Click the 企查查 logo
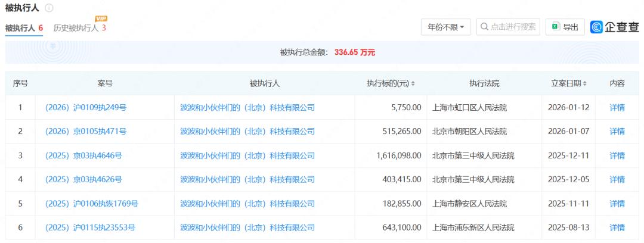This screenshot has width=644, height=243. [614, 27]
